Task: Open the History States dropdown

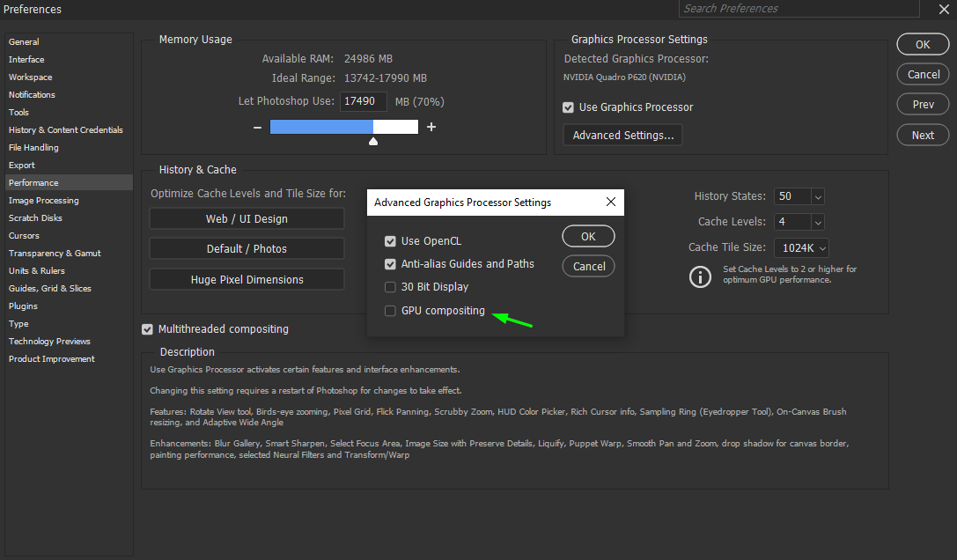Action: [812, 195]
